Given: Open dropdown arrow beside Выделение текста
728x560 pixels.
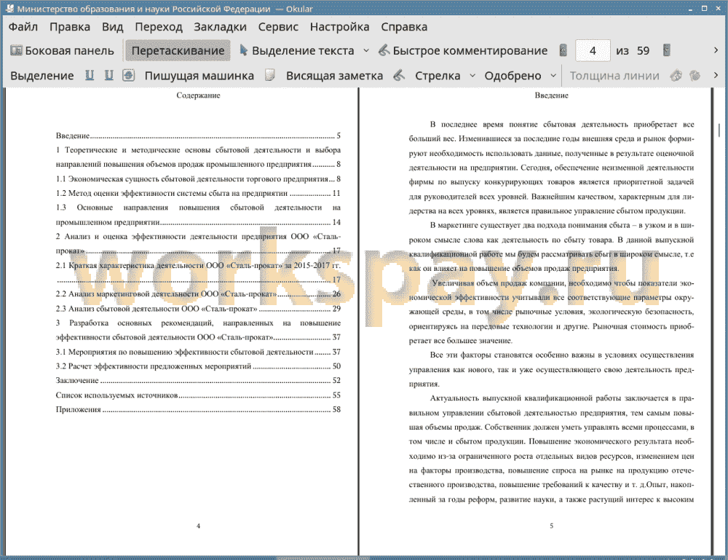Looking at the screenshot, I should [366, 51].
